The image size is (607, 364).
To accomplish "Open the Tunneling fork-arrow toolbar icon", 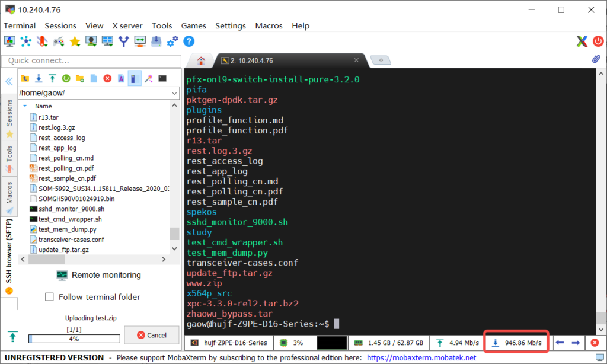I will click(x=123, y=41).
